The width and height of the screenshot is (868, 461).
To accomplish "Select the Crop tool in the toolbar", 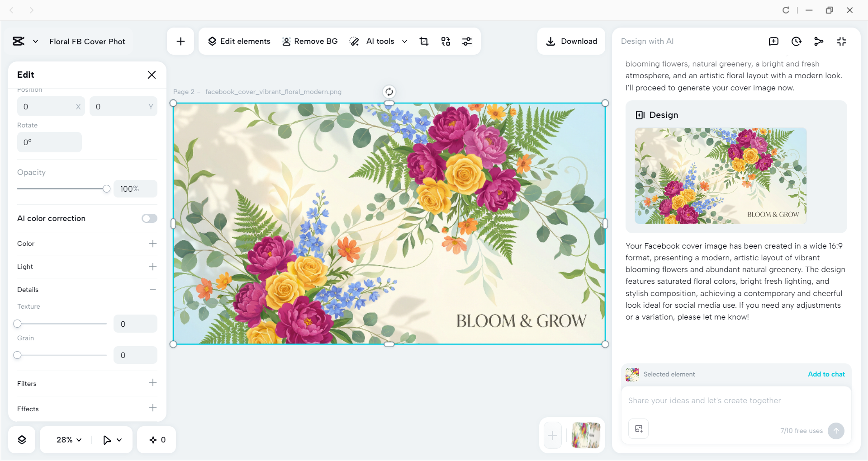I will [x=424, y=41].
